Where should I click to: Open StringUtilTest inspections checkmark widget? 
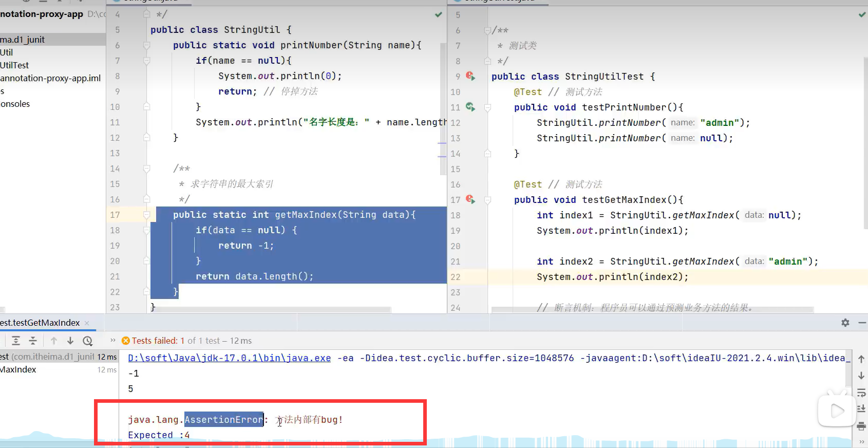[862, 15]
